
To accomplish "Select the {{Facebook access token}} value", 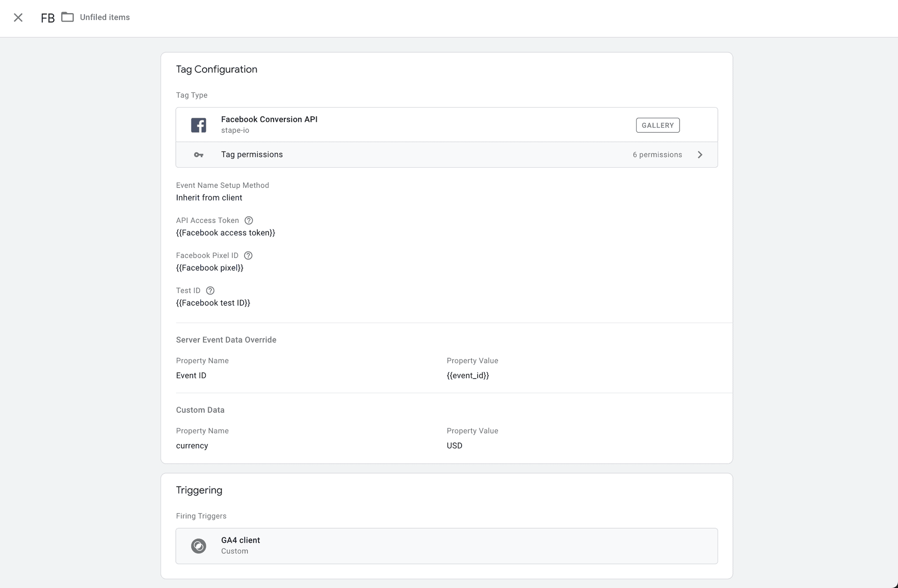I will point(225,232).
